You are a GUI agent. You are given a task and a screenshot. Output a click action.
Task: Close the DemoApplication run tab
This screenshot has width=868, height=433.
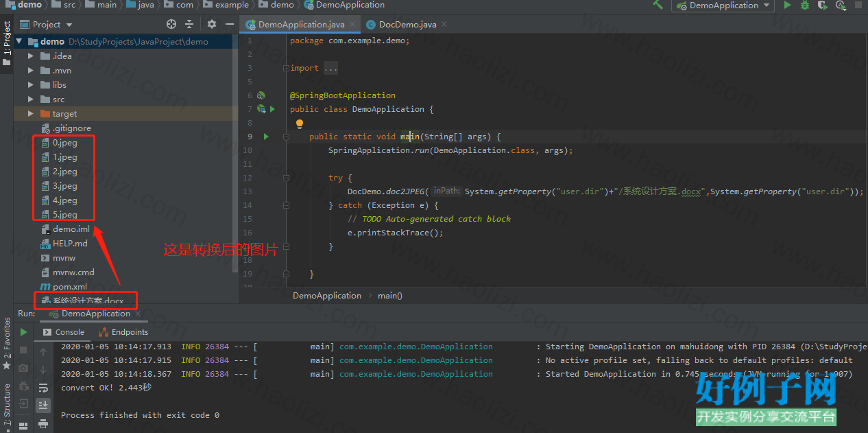[x=138, y=314]
